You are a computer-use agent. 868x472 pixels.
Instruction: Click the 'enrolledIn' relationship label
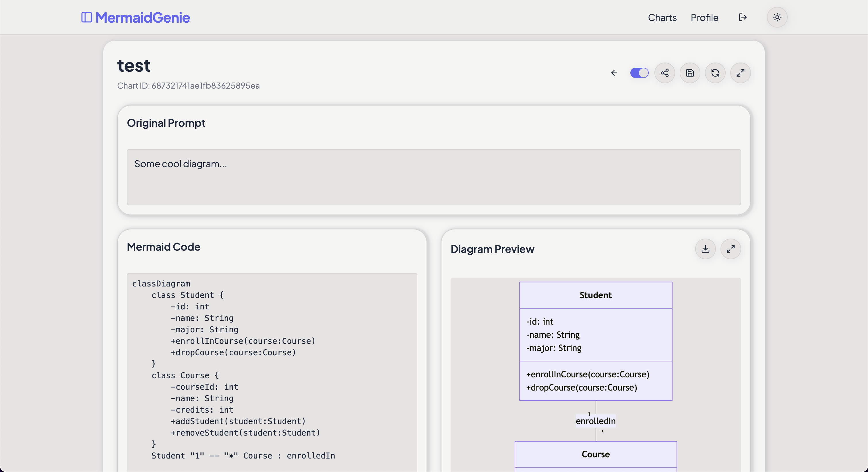click(x=595, y=421)
